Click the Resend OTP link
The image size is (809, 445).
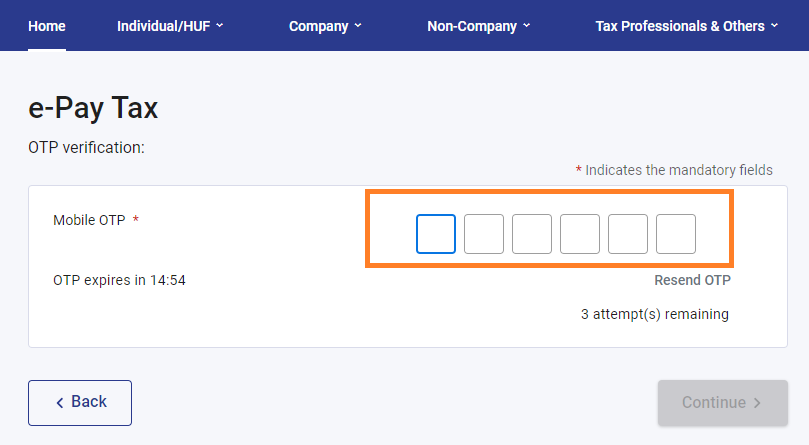click(x=692, y=280)
